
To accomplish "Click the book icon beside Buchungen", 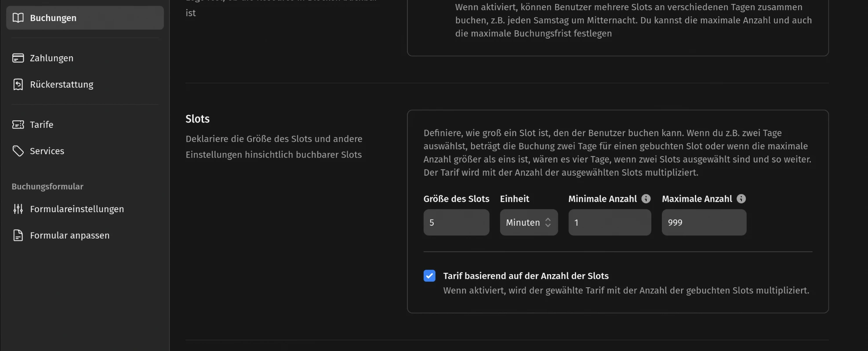I will point(18,18).
